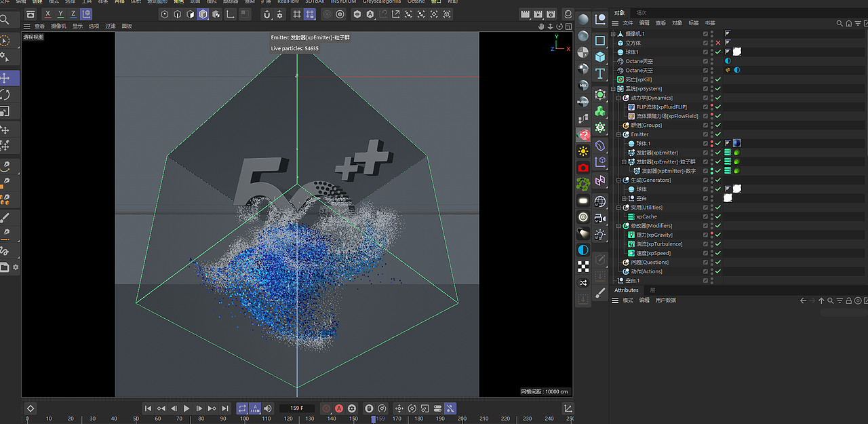Click the go-to-start playback button
This screenshot has width=868, height=424.
pyautogui.click(x=148, y=408)
